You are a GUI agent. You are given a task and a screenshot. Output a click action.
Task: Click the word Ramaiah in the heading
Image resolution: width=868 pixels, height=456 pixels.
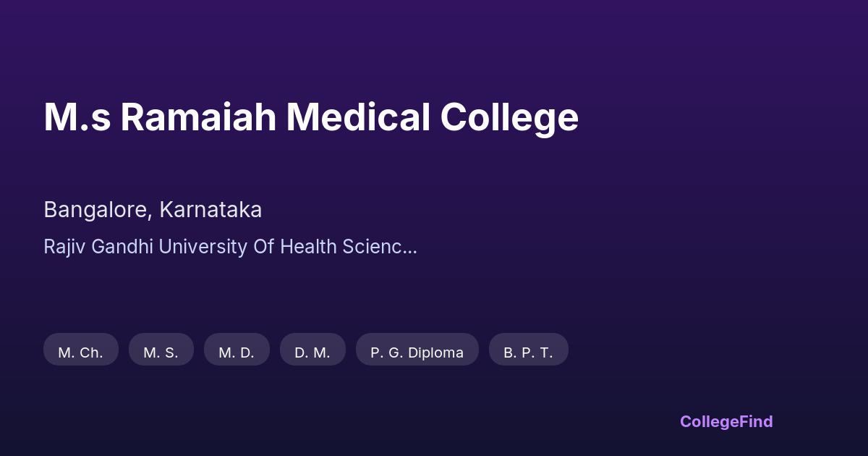coord(198,117)
